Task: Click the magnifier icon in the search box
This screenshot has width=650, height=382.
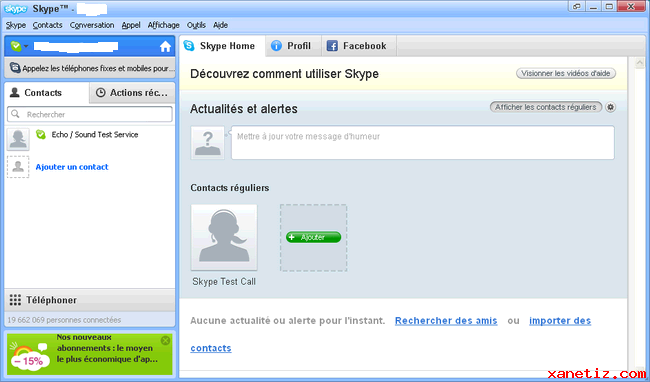Action: coord(15,114)
